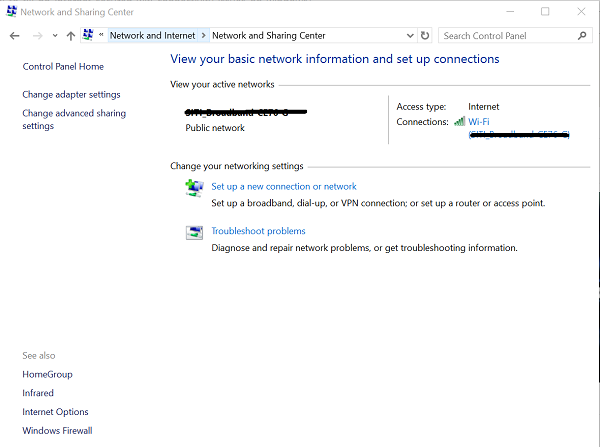
Task: Click the Wi-Fi signal strength icon
Action: pos(460,121)
